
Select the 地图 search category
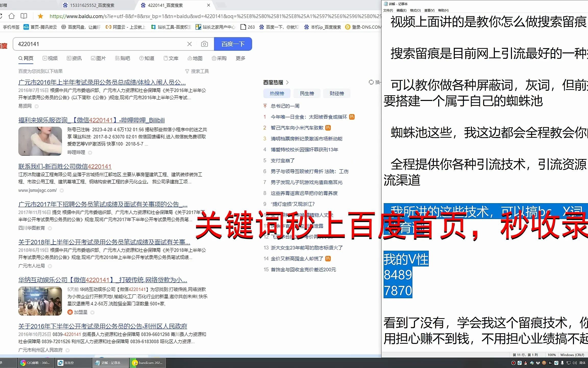point(195,58)
